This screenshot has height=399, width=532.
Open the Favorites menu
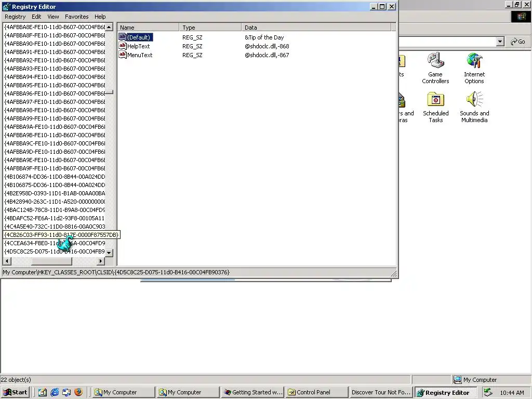click(x=77, y=17)
